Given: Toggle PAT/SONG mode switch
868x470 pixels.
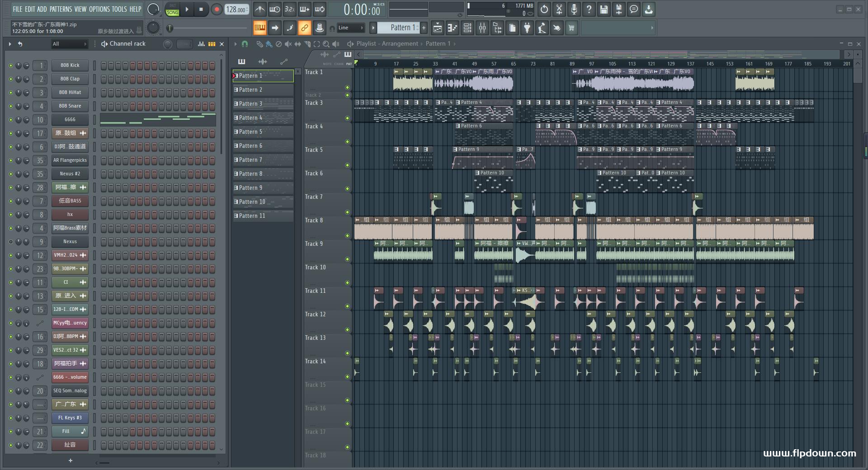Looking at the screenshot, I should coord(172,9).
